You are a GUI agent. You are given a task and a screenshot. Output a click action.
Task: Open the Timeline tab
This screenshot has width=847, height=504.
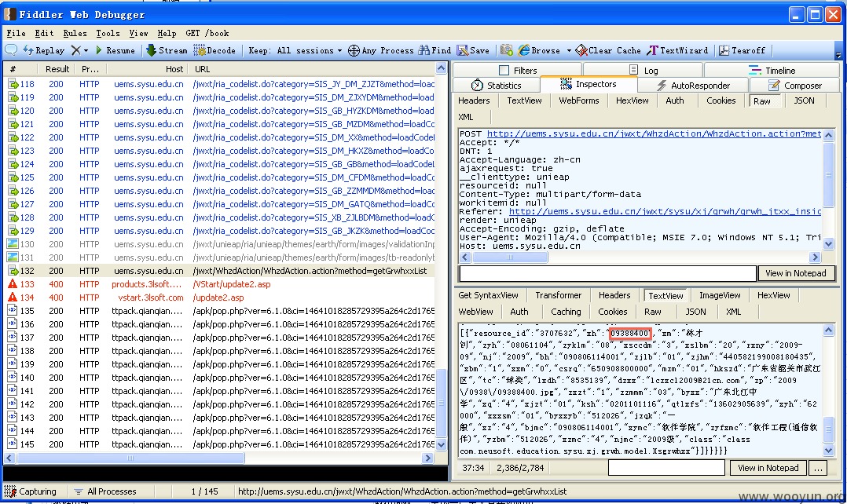coord(772,70)
